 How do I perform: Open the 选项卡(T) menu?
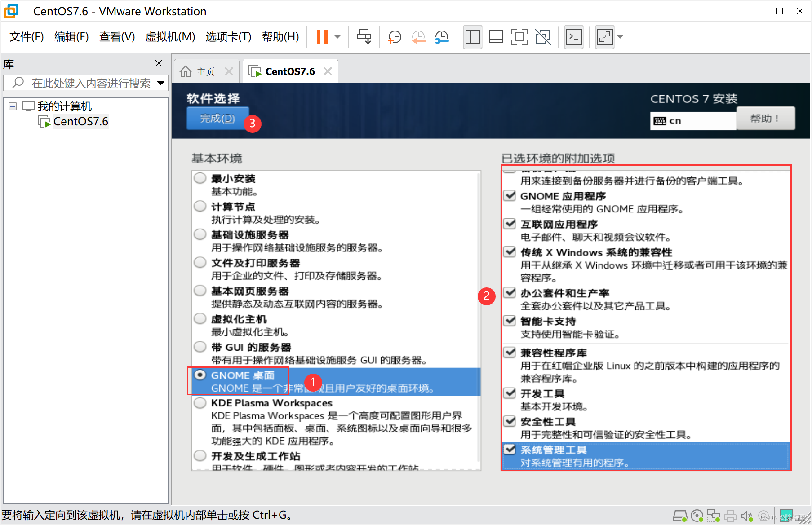point(228,37)
